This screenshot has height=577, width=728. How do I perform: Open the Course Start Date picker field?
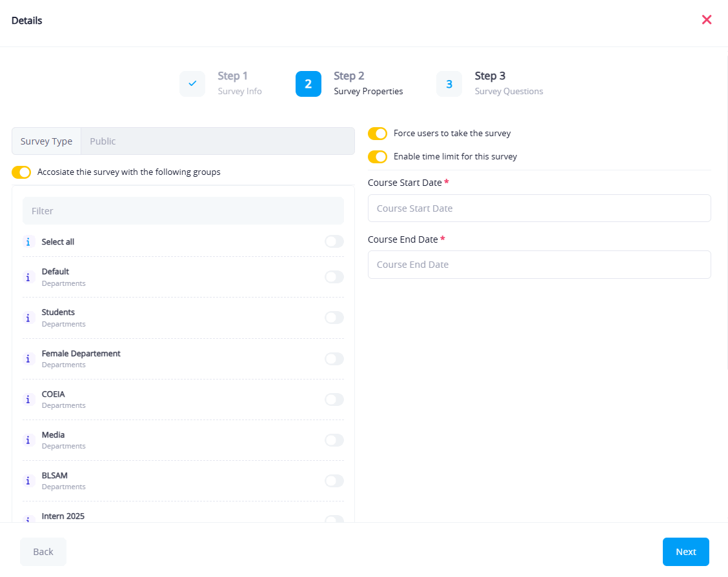pyautogui.click(x=539, y=208)
